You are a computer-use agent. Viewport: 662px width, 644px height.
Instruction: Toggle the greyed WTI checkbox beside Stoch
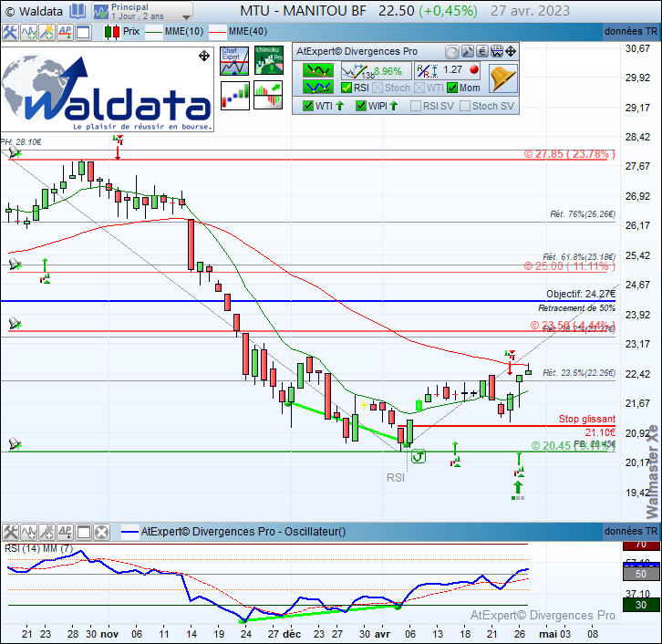[419, 88]
